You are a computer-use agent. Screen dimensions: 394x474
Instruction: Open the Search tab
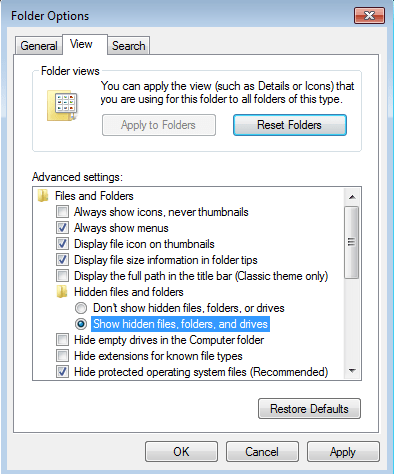[x=129, y=46]
